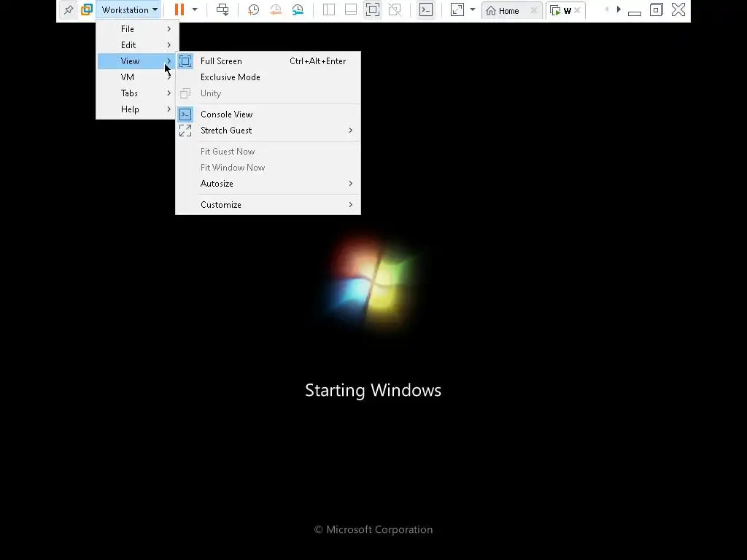
Task: Take a snapshot of this virtual machine
Action: pos(253,9)
